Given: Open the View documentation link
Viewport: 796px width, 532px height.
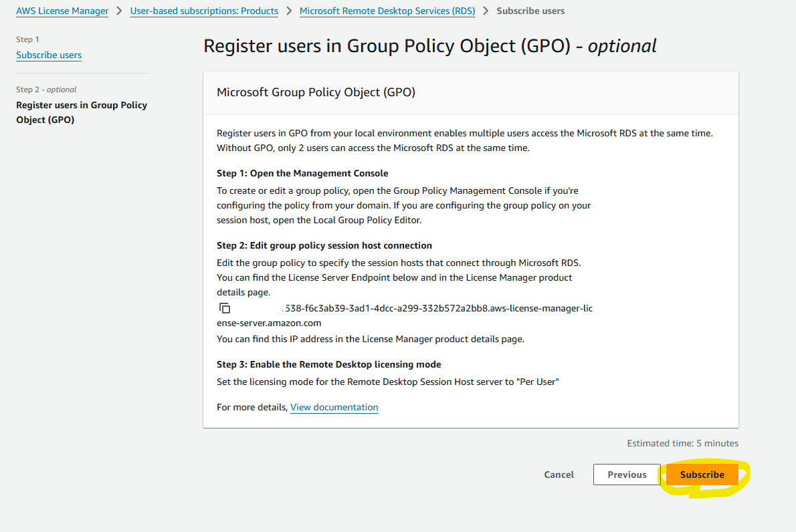Looking at the screenshot, I should pyautogui.click(x=334, y=407).
